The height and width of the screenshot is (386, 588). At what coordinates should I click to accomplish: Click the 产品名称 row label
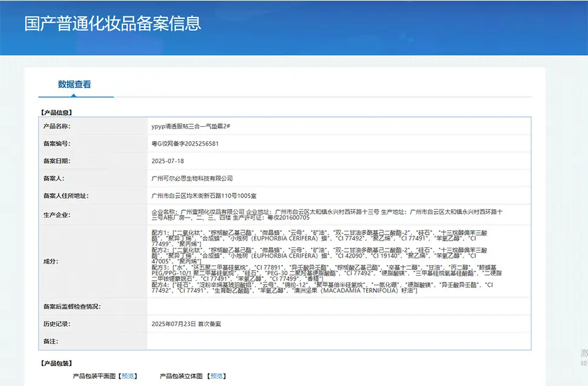click(56, 126)
